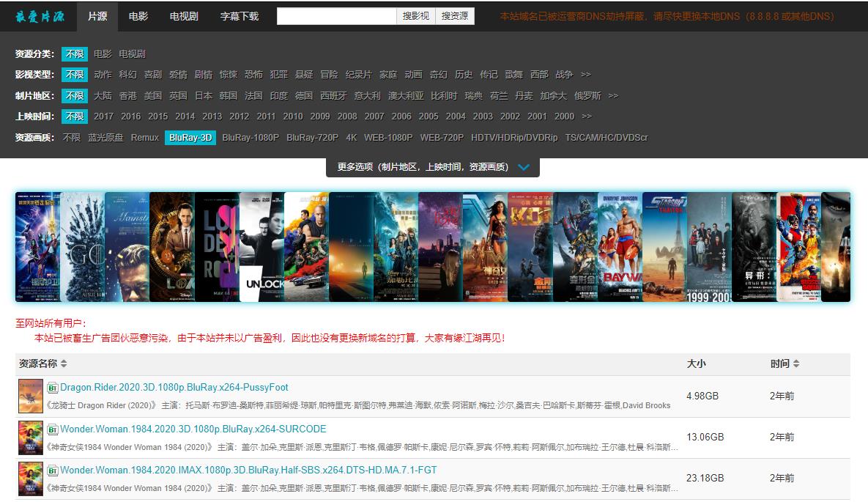Image resolution: width=868 pixels, height=502 pixels.
Task: Open the Transformers poster in the carousel
Action: pyautogui.click(x=576, y=247)
